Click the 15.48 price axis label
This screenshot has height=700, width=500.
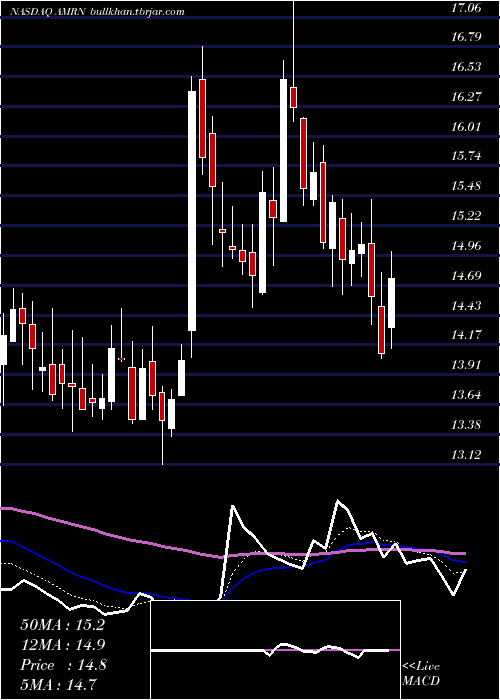tap(467, 186)
